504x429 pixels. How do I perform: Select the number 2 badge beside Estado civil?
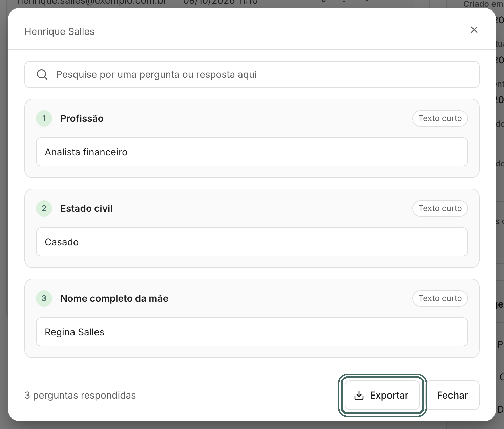click(44, 208)
